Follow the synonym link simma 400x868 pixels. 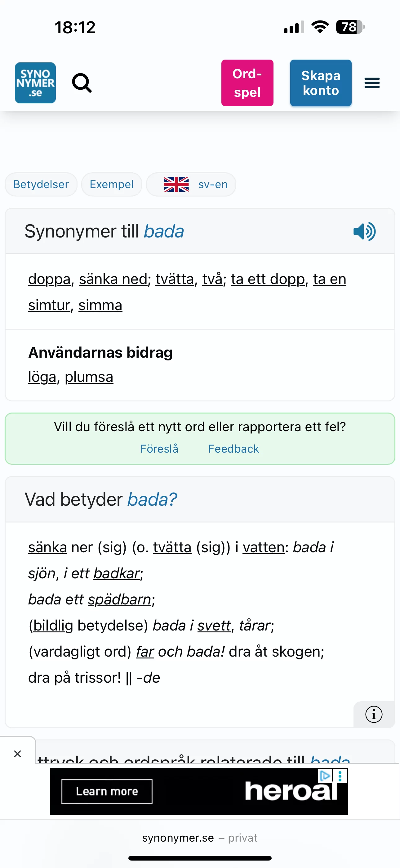tap(100, 305)
